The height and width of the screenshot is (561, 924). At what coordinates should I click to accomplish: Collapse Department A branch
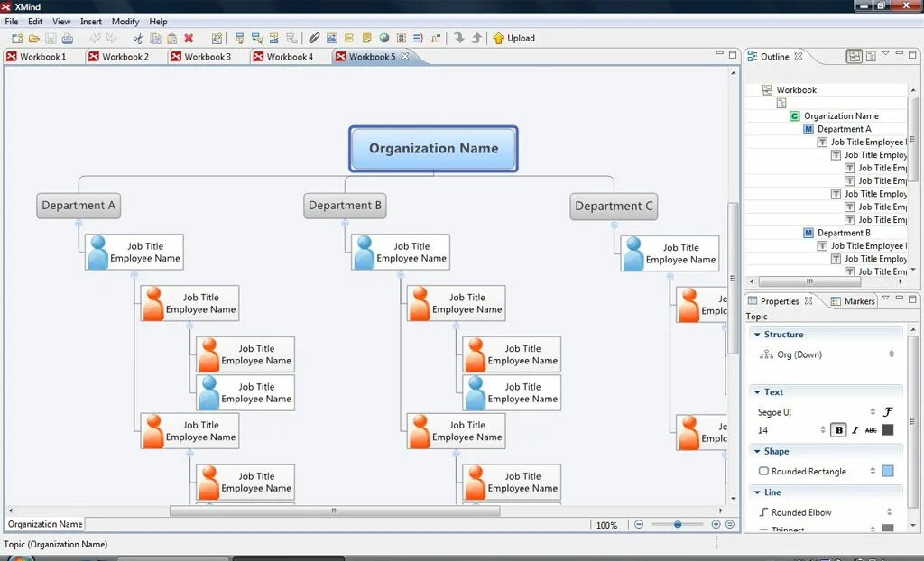tap(79, 224)
